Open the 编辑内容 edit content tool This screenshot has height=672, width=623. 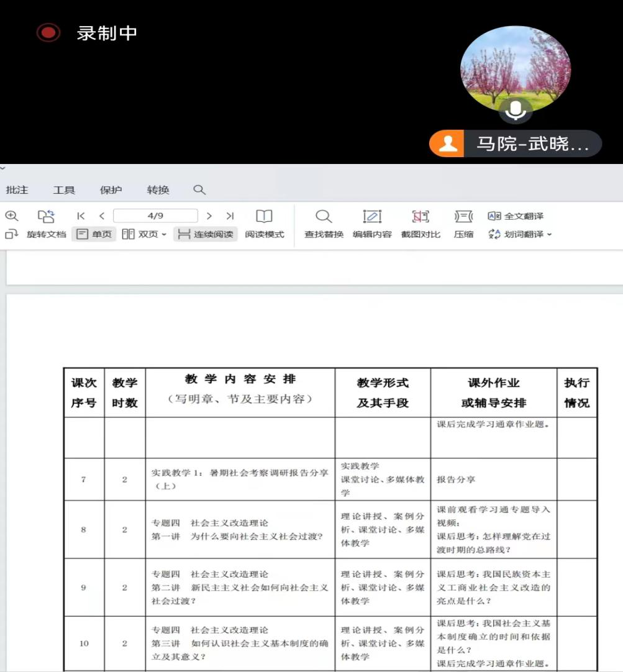(x=371, y=224)
